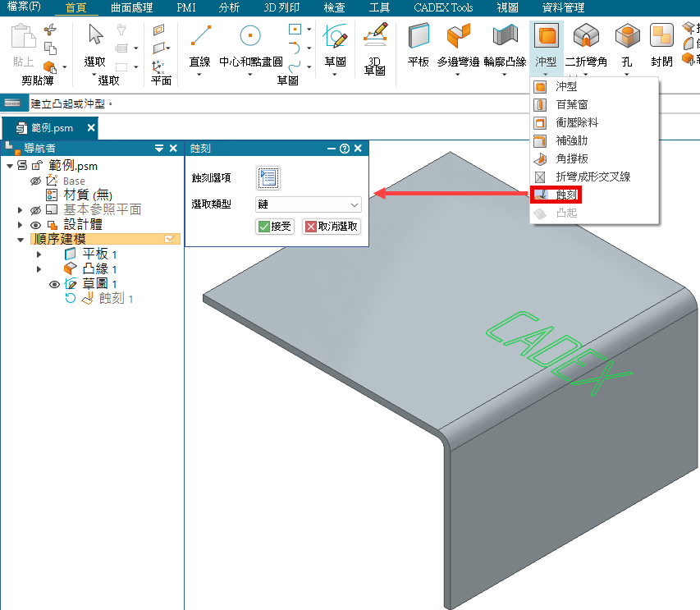Expand the 平板 1 tree node
Image resolution: width=700 pixels, height=610 pixels.
(x=39, y=255)
